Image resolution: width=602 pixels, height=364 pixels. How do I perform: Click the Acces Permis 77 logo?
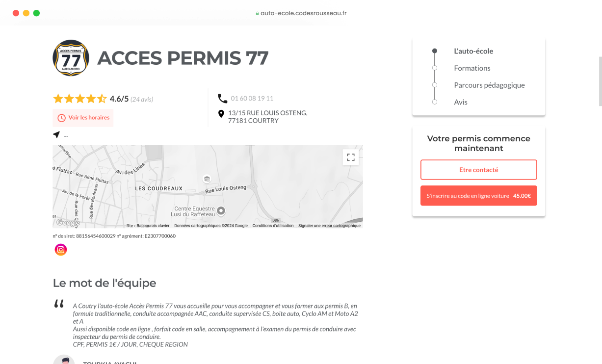coord(71,58)
